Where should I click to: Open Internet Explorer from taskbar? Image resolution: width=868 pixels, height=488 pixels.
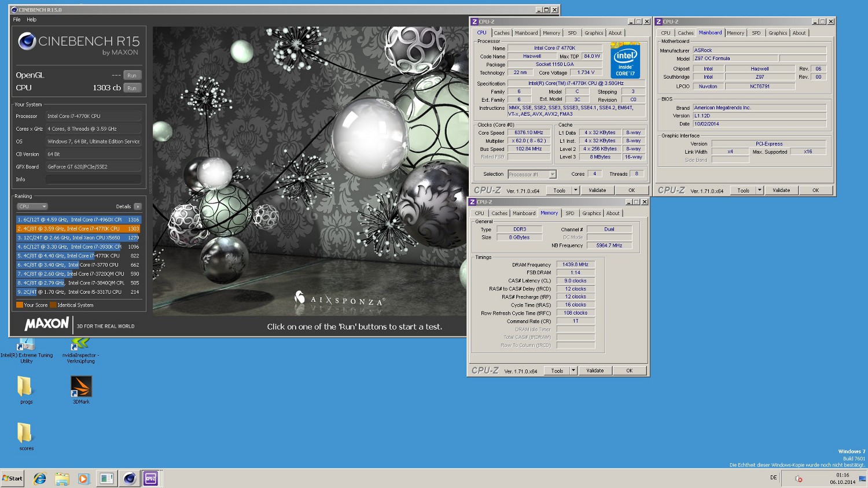[39, 479]
